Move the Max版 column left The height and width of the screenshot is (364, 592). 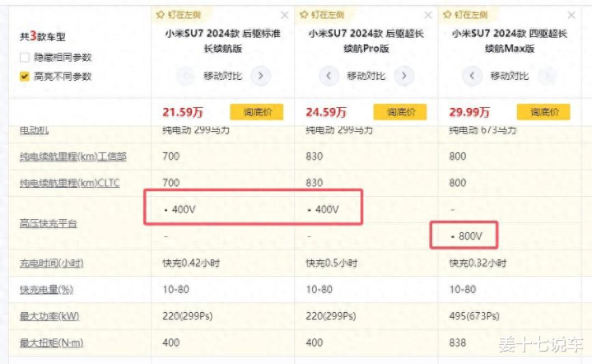tap(471, 76)
